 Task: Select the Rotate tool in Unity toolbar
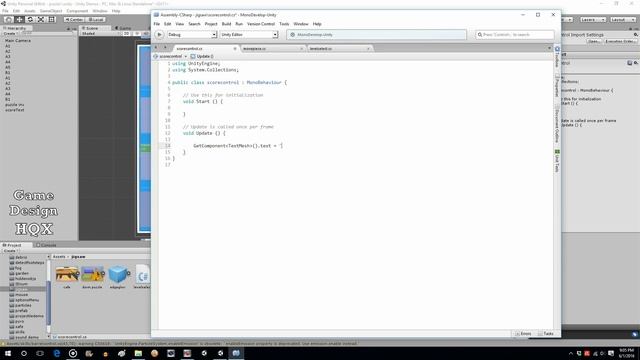30,20
